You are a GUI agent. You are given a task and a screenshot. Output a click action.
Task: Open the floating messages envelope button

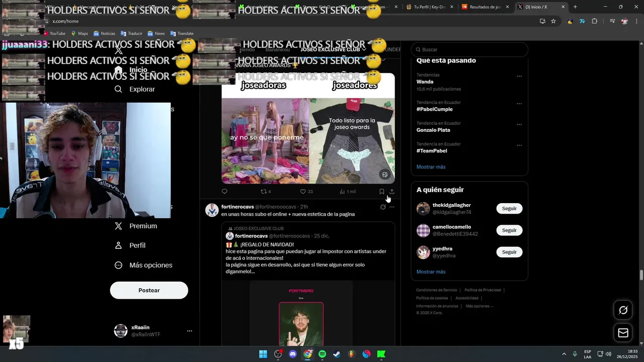click(623, 333)
